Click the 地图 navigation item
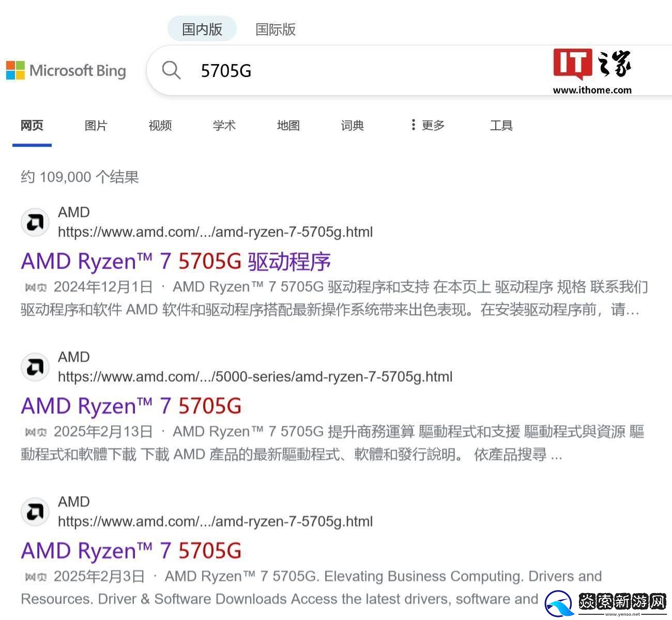 pos(288,126)
